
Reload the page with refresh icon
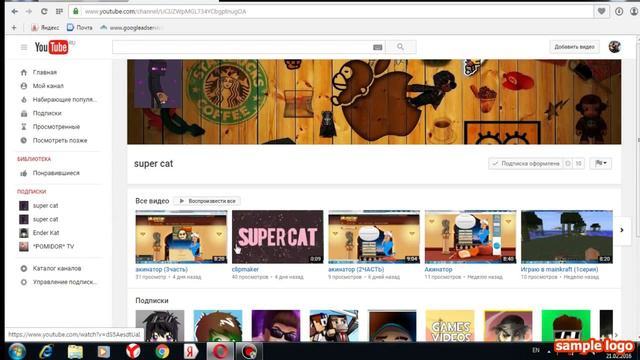(44, 11)
